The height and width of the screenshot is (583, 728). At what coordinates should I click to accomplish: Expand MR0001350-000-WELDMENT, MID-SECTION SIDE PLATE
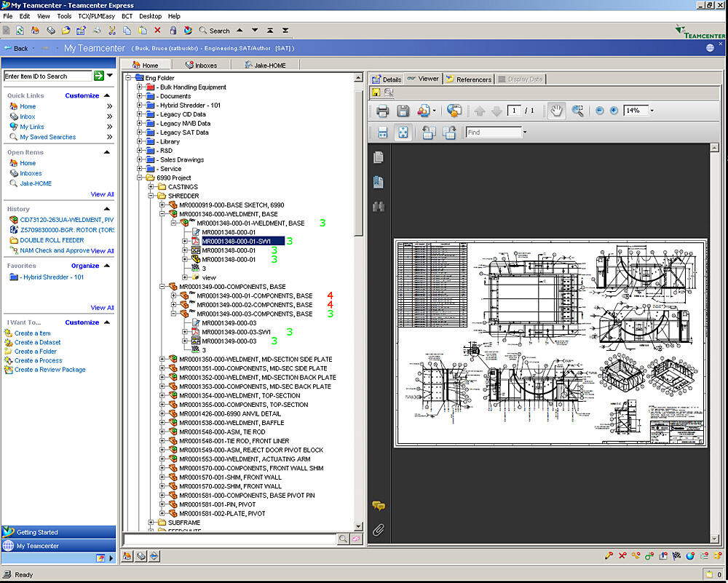pos(162,359)
